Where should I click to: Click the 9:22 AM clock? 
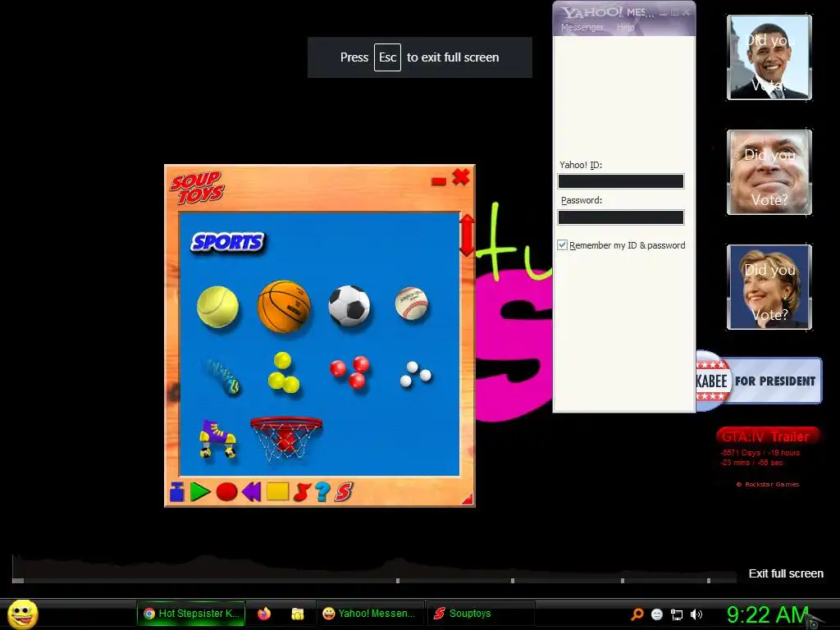click(767, 614)
